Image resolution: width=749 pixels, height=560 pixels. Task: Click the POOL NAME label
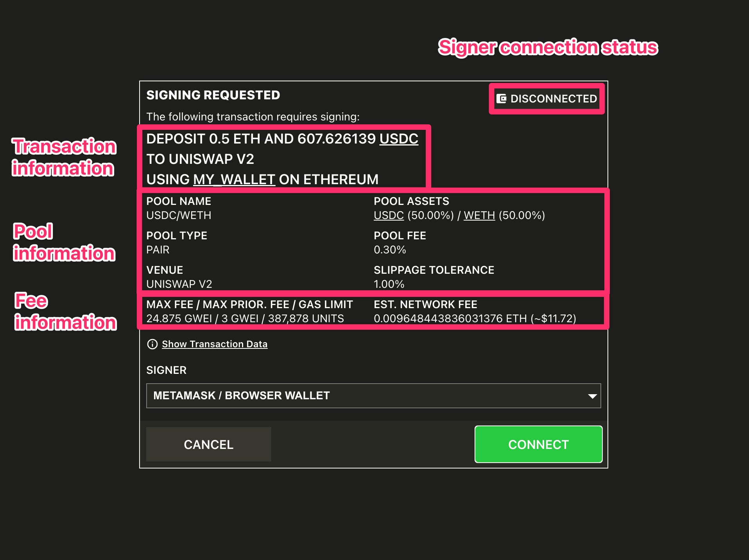click(179, 201)
